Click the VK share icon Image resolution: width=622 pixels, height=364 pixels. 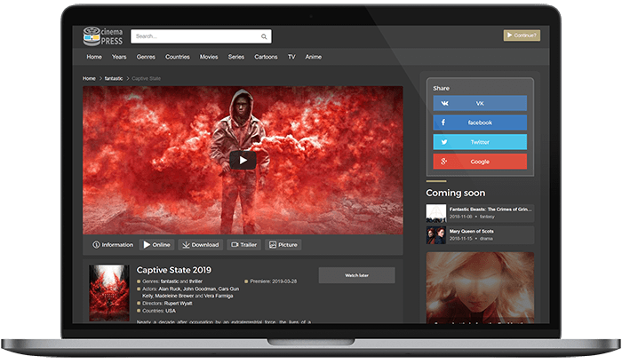pos(443,103)
